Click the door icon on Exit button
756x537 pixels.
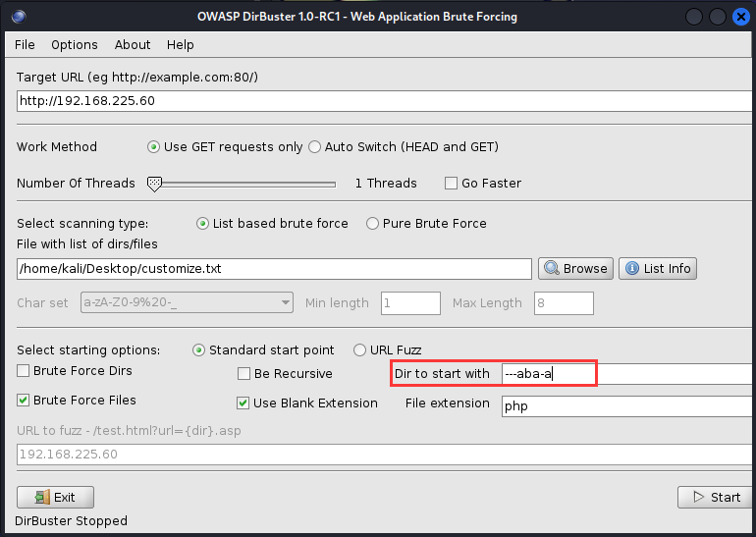click(42, 497)
